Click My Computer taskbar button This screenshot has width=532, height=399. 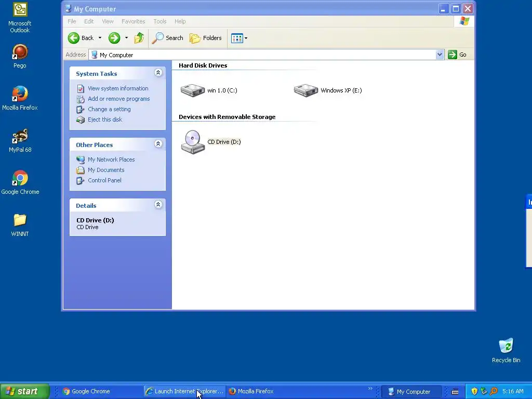(x=411, y=392)
